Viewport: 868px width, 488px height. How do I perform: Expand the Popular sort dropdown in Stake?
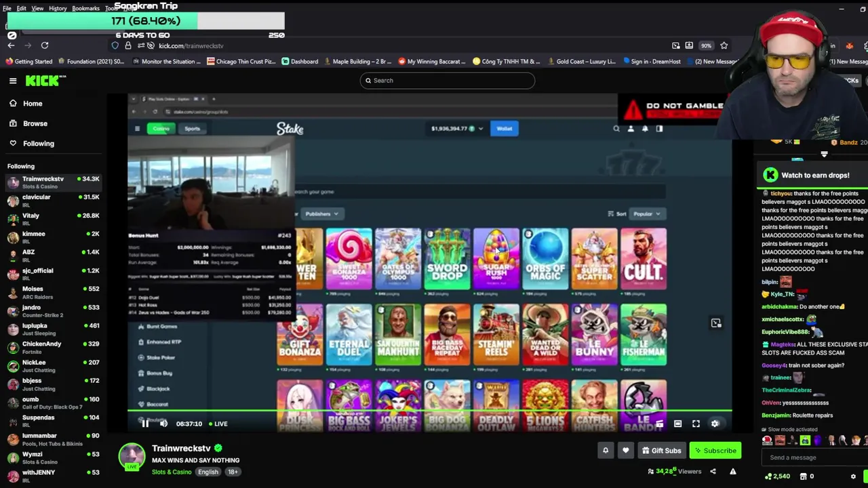647,213
